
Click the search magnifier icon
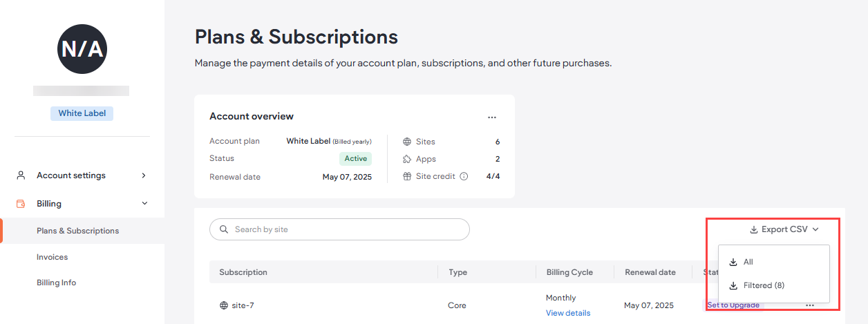tap(224, 229)
